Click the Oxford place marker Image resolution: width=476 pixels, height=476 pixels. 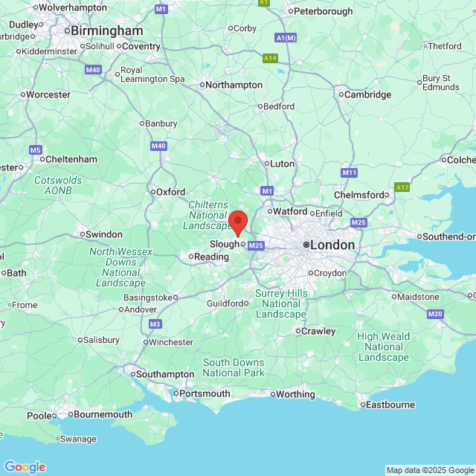click(x=153, y=192)
